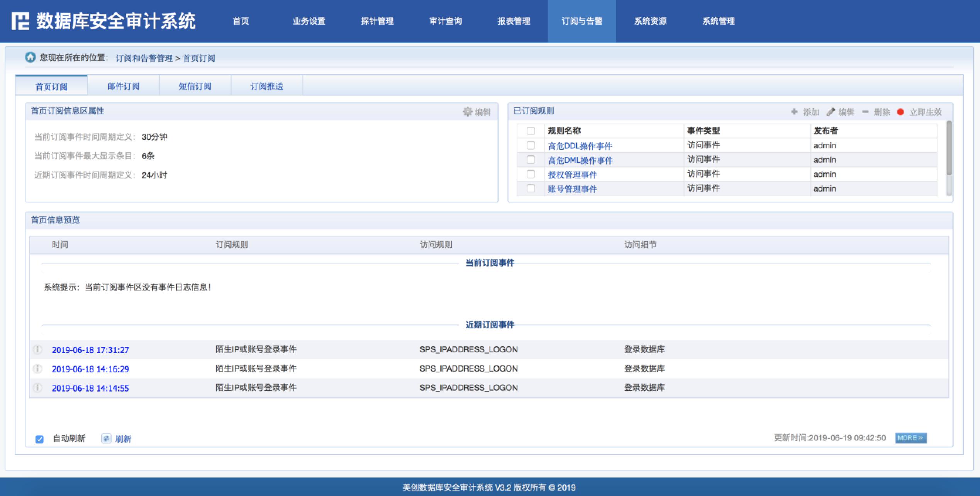980x496 pixels.
Task: Check the 高危DDL操作事件 rule checkbox
Action: coord(531,145)
